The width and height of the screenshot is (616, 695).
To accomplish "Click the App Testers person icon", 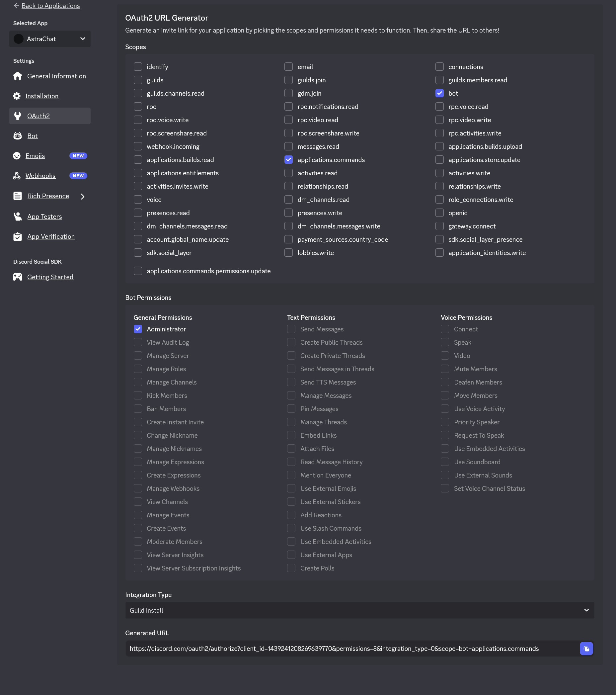I will tap(18, 217).
